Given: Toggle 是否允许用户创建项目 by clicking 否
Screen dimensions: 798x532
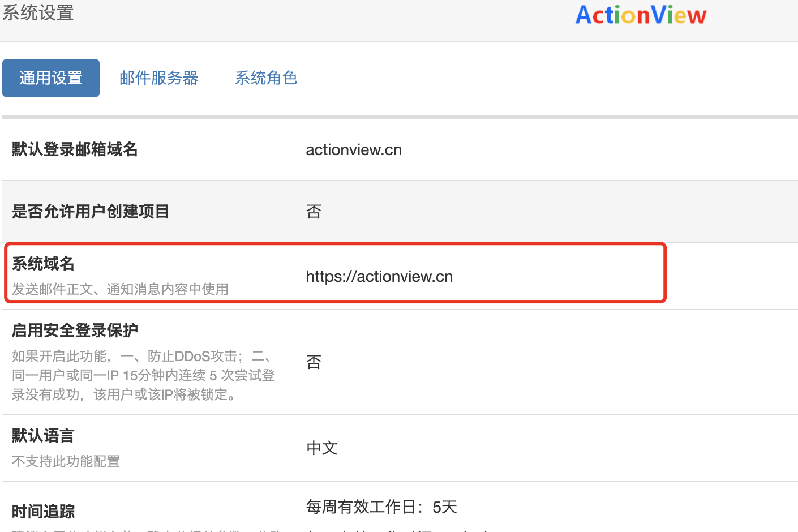Looking at the screenshot, I should coord(314,211).
